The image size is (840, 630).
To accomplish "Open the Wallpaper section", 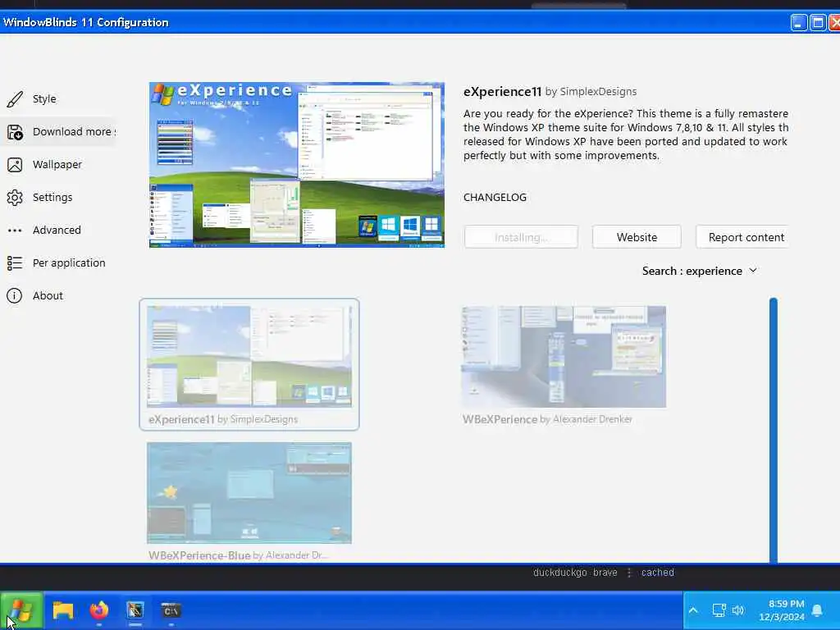I will 57,164.
